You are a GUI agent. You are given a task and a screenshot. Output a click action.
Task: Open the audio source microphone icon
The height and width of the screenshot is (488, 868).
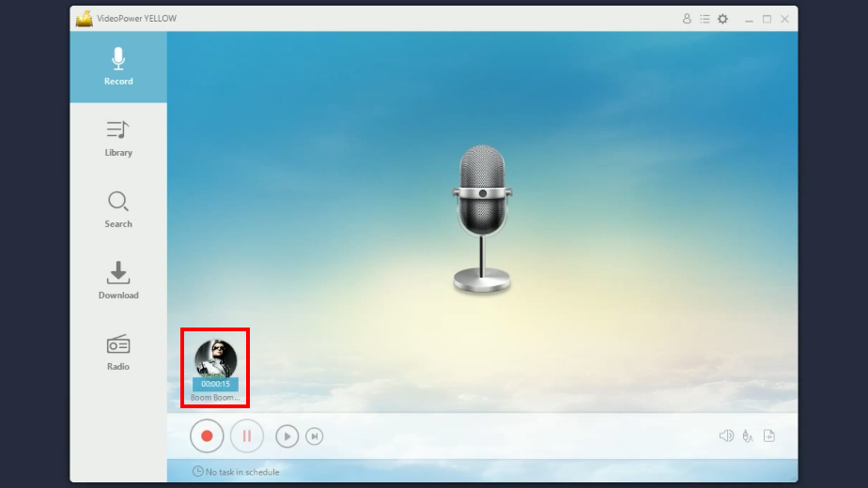pyautogui.click(x=748, y=436)
